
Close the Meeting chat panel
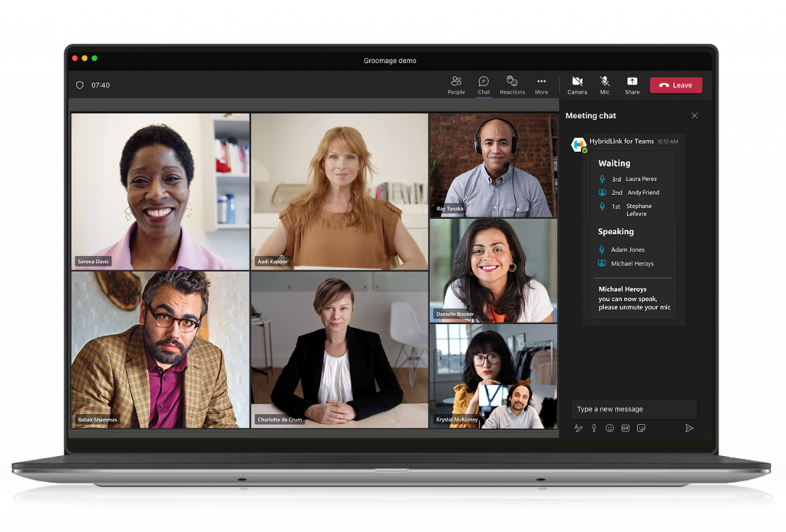point(695,115)
